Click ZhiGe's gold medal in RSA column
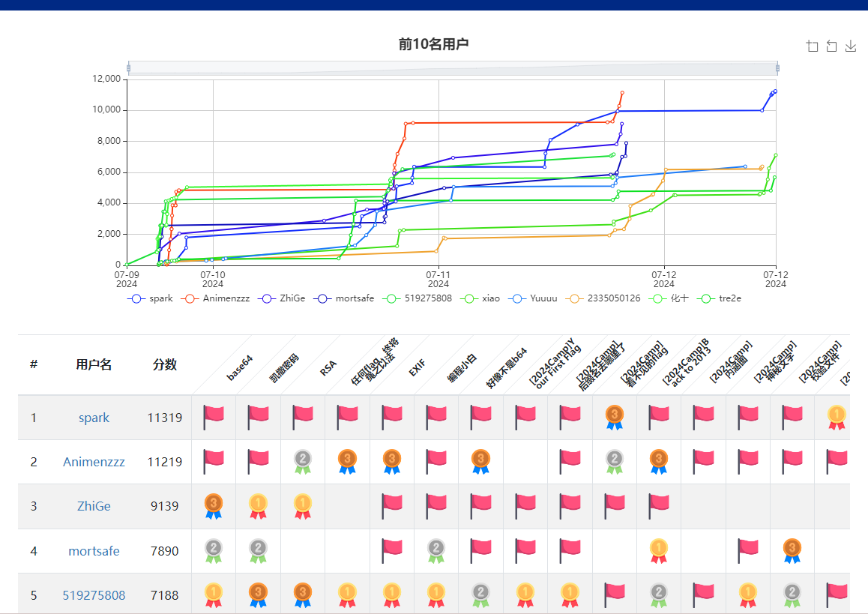This screenshot has height=614, width=868. click(x=302, y=506)
